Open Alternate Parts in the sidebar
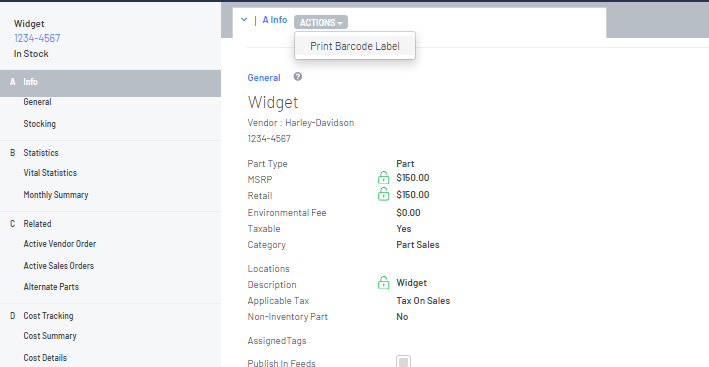This screenshot has width=709, height=367. [51, 287]
